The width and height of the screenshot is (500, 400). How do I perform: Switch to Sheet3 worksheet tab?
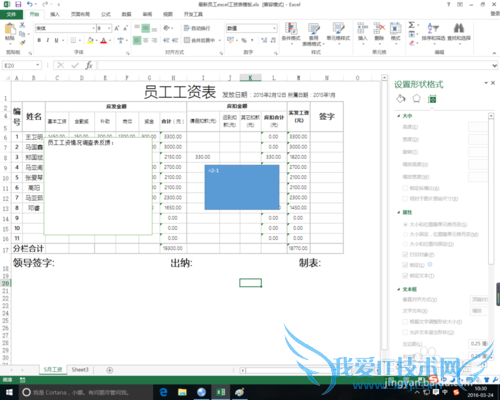pyautogui.click(x=80, y=370)
